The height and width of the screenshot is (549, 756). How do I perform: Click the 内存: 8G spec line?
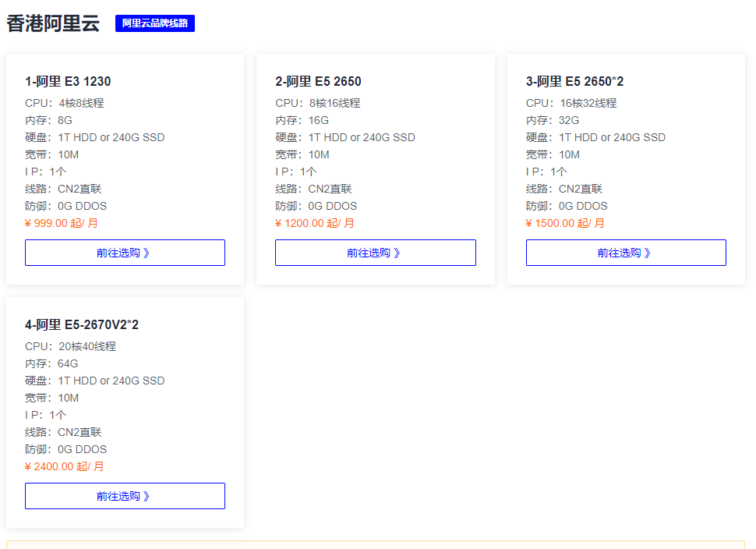point(48,120)
